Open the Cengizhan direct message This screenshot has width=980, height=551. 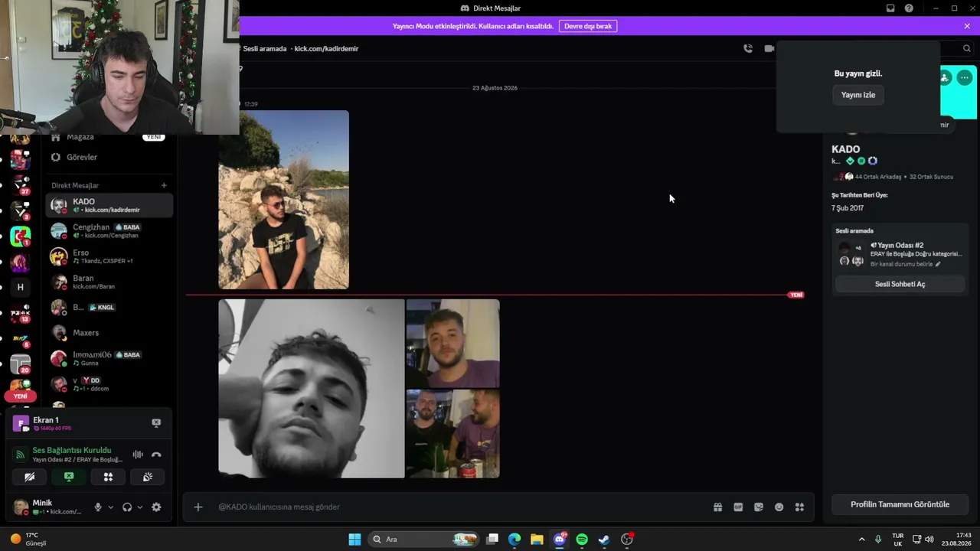click(x=109, y=231)
